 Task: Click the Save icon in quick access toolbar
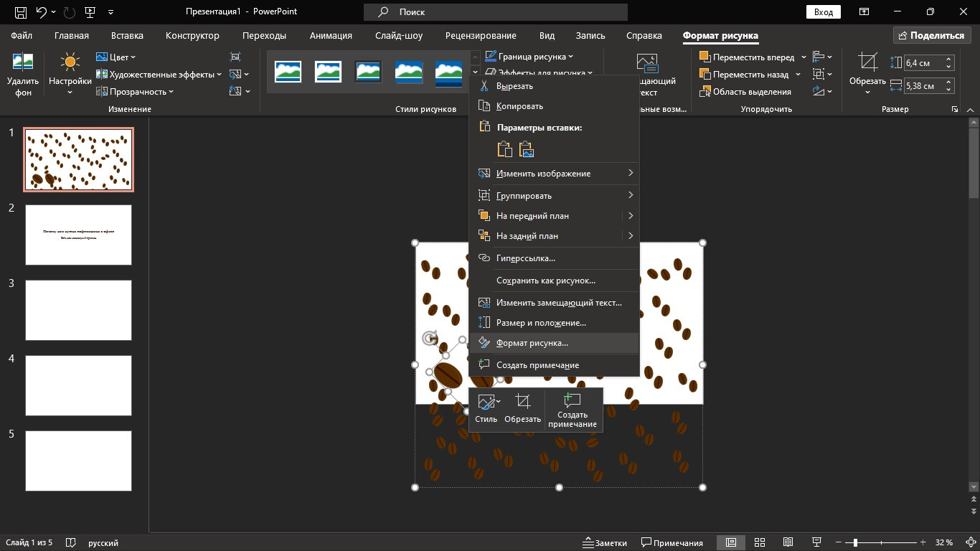[x=20, y=12]
